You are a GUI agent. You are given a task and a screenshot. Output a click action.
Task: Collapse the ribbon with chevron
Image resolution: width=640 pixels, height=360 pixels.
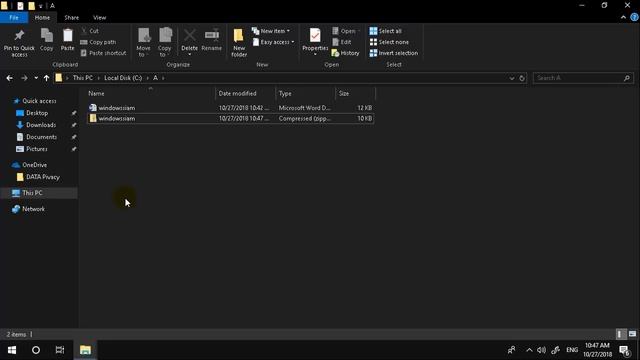point(623,17)
